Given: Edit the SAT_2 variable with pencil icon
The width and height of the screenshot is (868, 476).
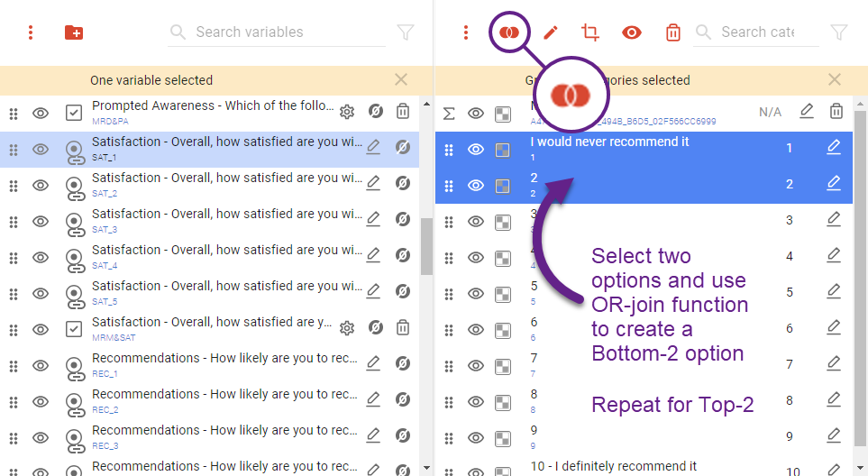Looking at the screenshot, I should click(372, 183).
